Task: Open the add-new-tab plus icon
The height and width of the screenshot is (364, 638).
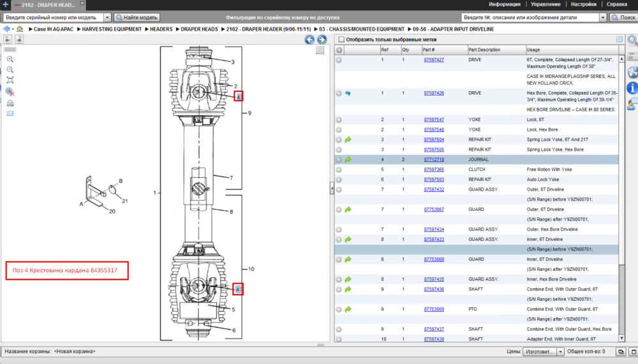Action: (5, 4)
